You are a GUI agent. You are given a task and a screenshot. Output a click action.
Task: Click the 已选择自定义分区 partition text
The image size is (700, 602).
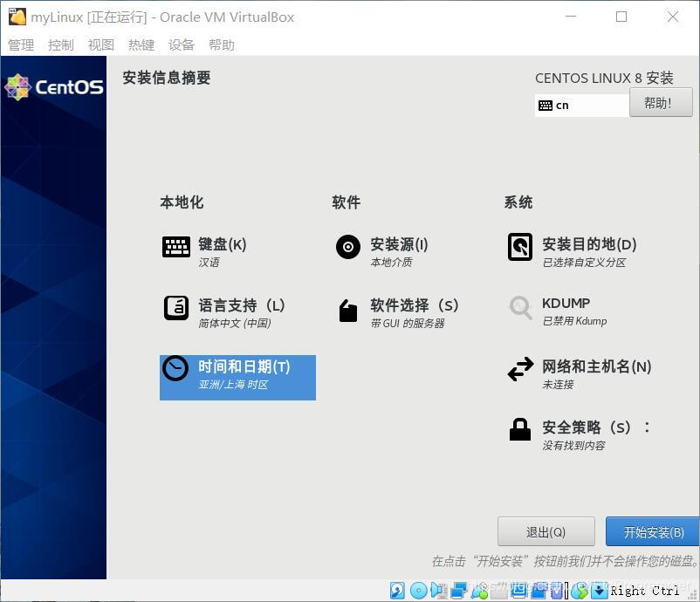click(x=584, y=263)
